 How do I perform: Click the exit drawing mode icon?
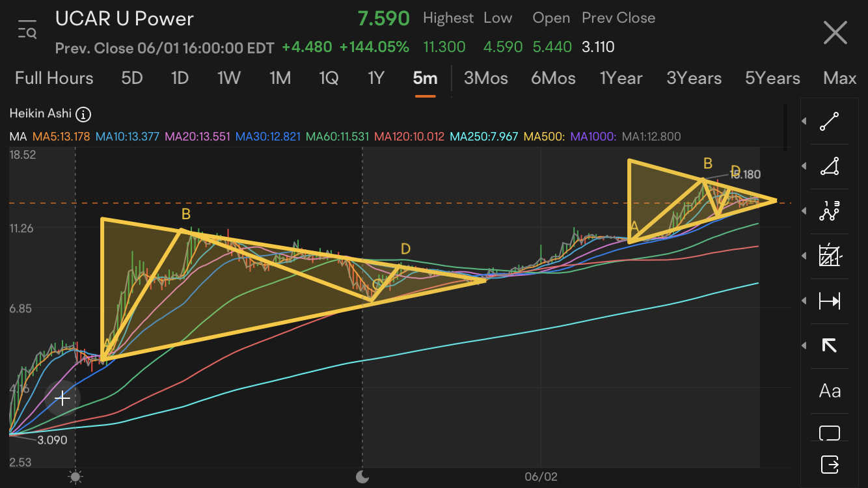[830, 465]
